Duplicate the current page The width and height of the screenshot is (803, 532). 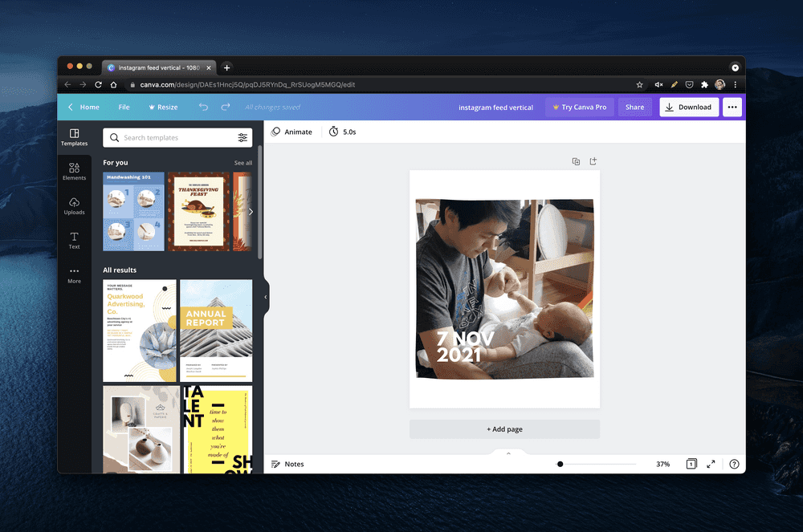coord(576,161)
